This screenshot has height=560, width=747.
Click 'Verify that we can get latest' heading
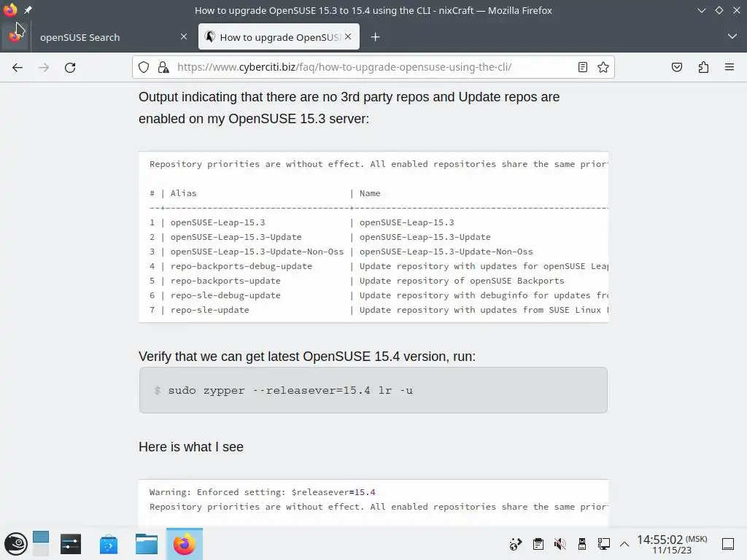coord(307,357)
